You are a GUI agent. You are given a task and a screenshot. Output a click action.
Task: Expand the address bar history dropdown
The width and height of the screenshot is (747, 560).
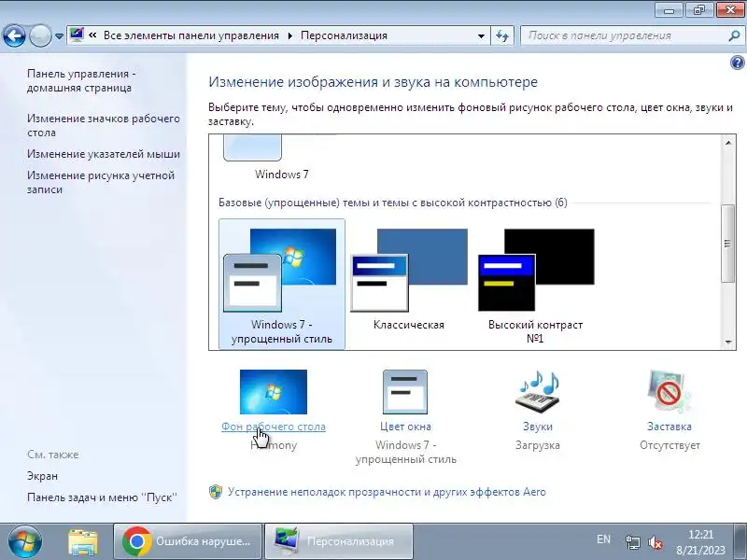[481, 35]
